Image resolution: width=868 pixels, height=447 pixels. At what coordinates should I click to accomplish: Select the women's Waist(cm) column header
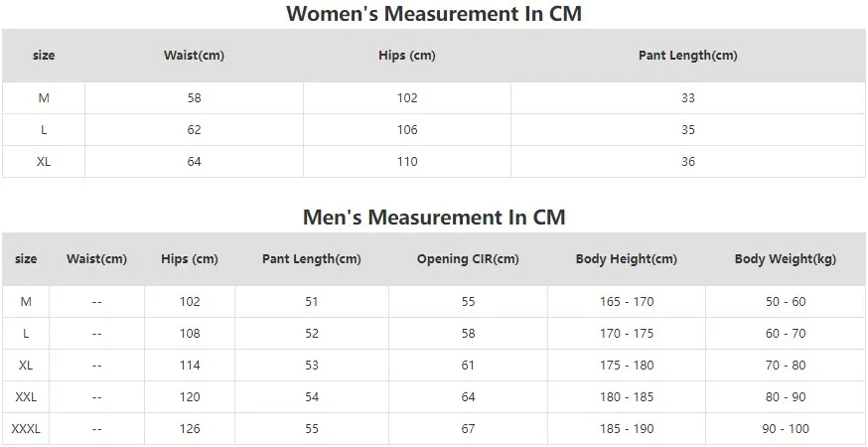194,56
